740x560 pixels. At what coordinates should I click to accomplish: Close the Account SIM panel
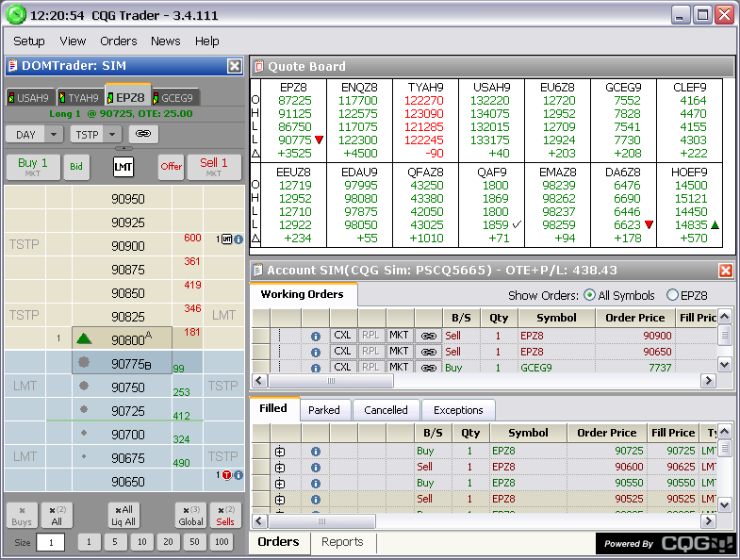tap(725, 271)
